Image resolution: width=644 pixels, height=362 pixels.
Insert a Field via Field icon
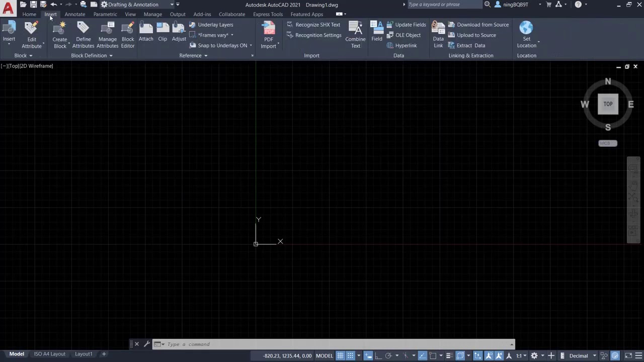tap(377, 28)
